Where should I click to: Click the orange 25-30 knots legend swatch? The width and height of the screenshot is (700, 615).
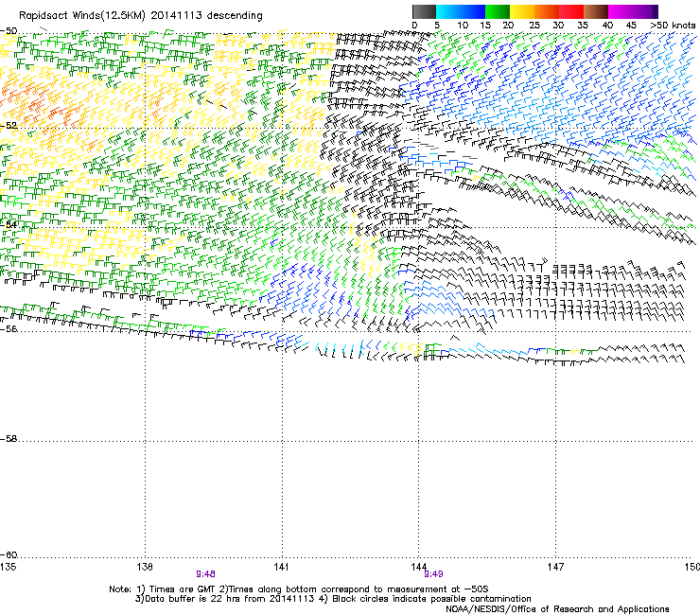tap(547, 11)
